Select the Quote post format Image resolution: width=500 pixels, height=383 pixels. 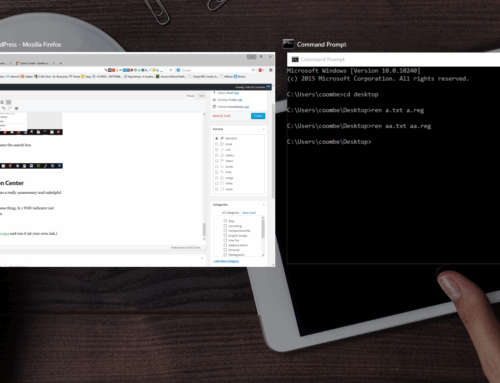coord(217,167)
